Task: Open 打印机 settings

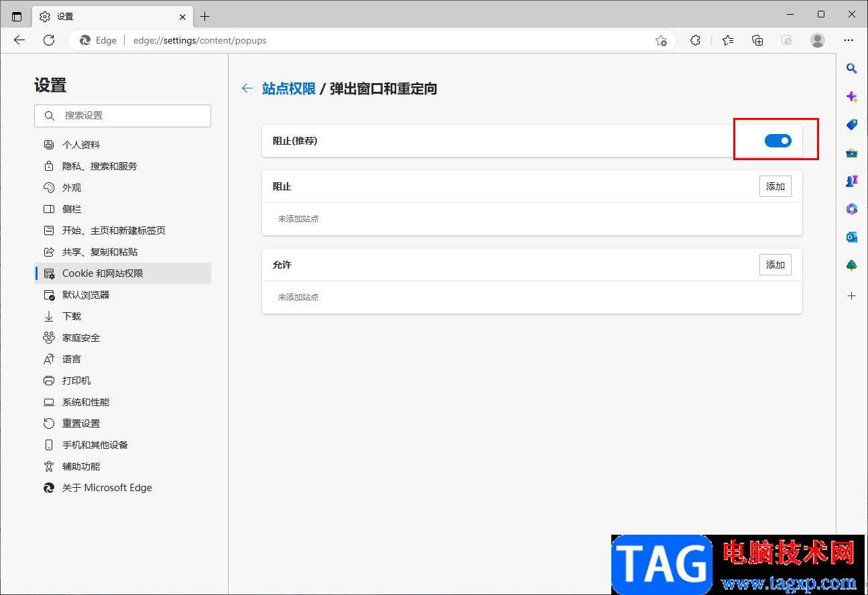Action: [x=123, y=381]
